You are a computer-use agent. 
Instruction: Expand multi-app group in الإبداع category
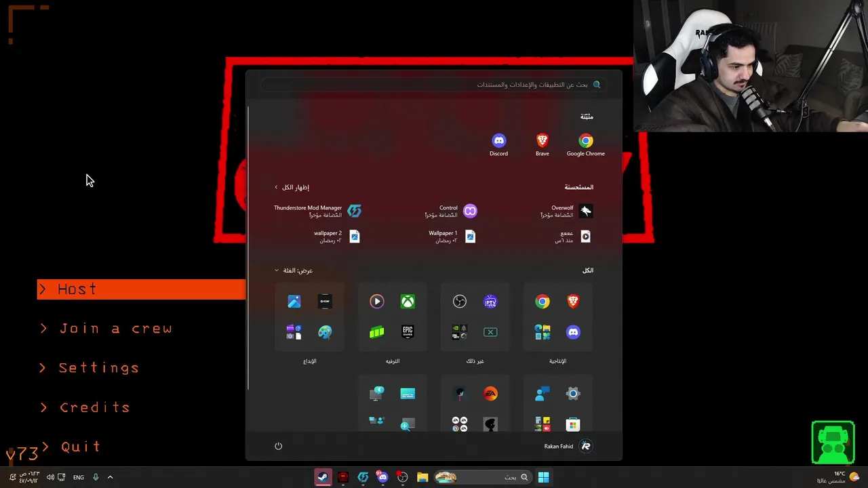click(294, 332)
